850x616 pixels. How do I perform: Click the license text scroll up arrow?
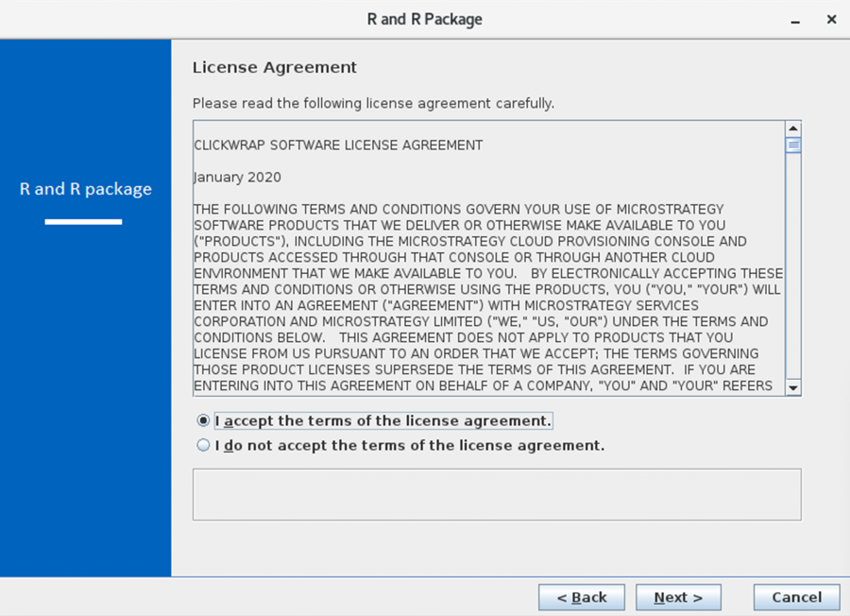(x=793, y=128)
